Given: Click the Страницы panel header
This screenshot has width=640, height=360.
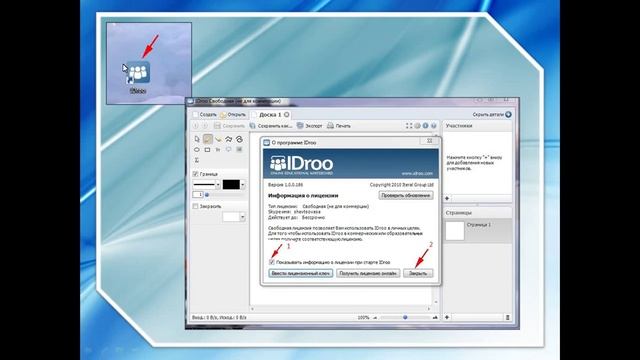Looking at the screenshot, I should 478,213.
